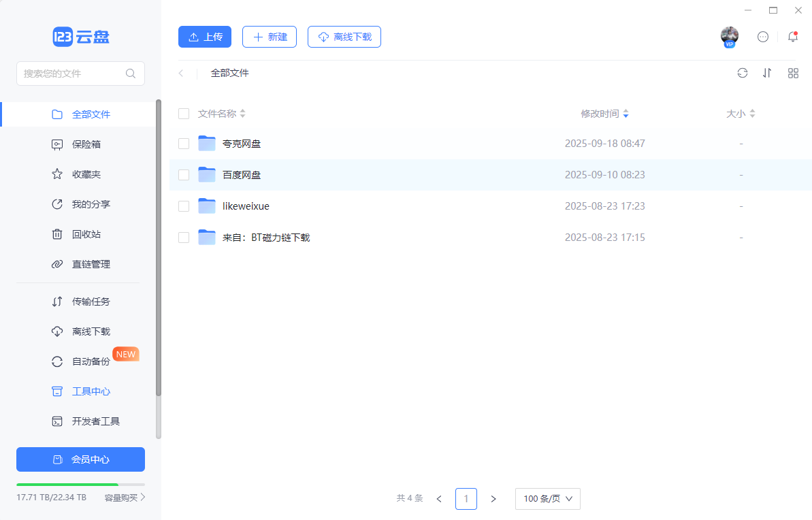
Task: Toggle the 大小 column sort arrows
Action: (751, 114)
